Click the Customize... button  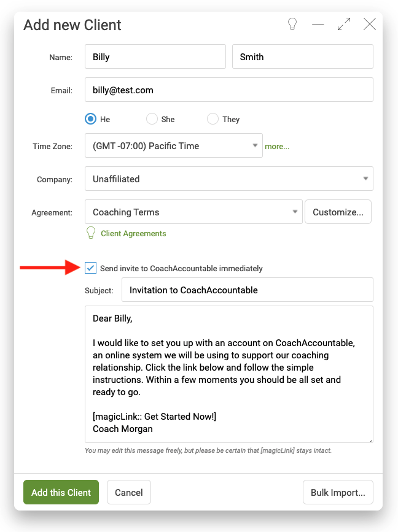point(338,212)
